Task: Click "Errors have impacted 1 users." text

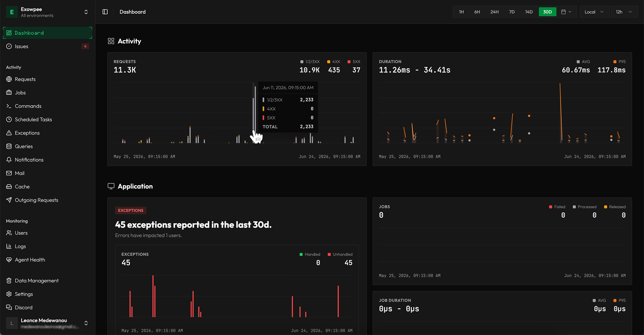Action: [148, 235]
